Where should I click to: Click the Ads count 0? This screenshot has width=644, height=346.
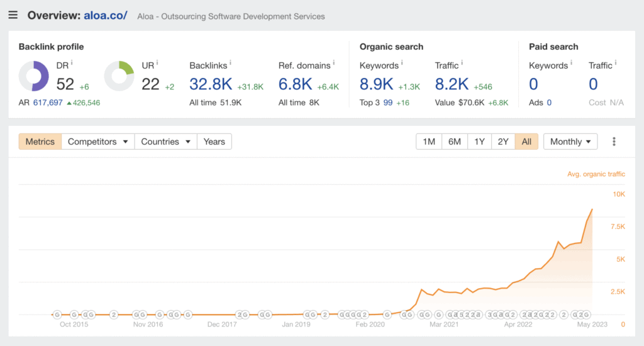click(549, 103)
